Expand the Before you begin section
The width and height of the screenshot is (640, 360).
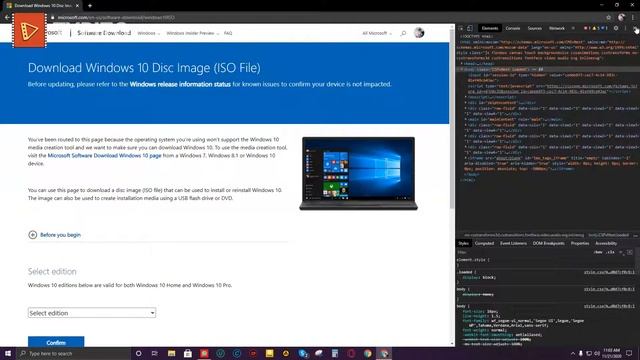[54, 235]
